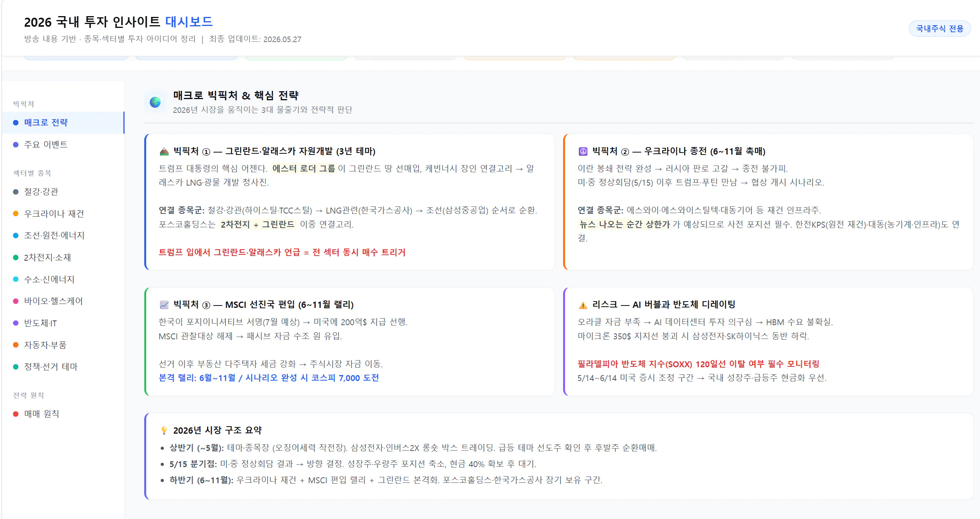Go to 정책·선거 테마
Image resolution: width=980 pixels, height=519 pixels.
pyautogui.click(x=63, y=367)
